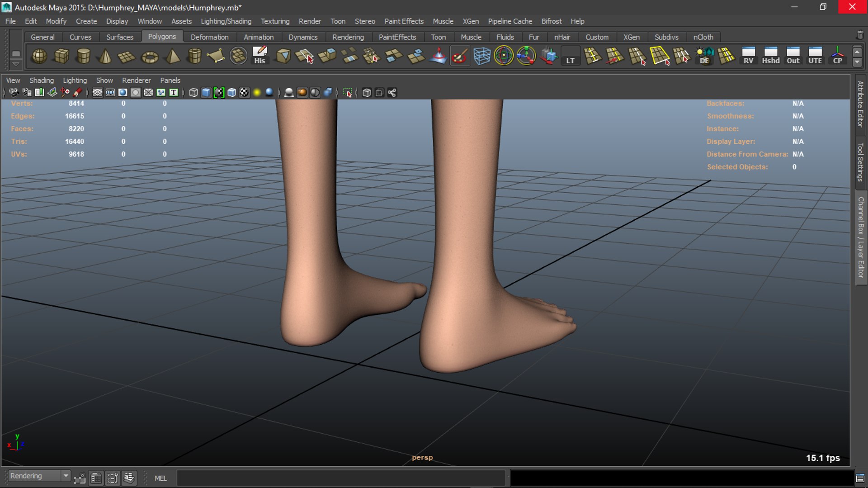Create a polygon cone from the shelf
The height and width of the screenshot is (488, 868).
(105, 56)
